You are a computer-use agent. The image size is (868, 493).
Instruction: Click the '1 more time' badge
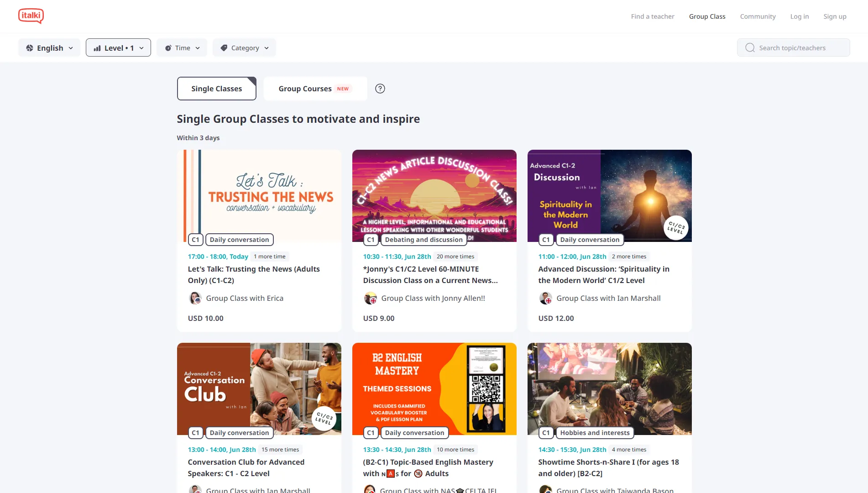point(270,257)
